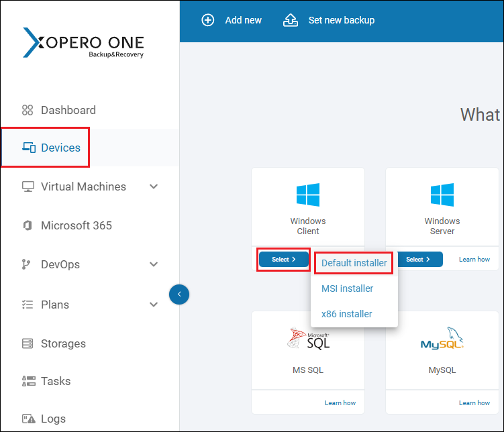Click the Logs warning icon
Screen dimensions: 504x432
(29, 419)
